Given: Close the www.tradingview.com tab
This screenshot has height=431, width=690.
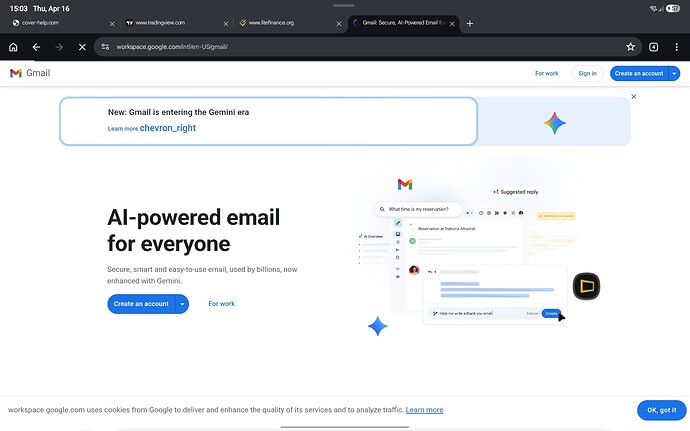Looking at the screenshot, I should pos(225,24).
